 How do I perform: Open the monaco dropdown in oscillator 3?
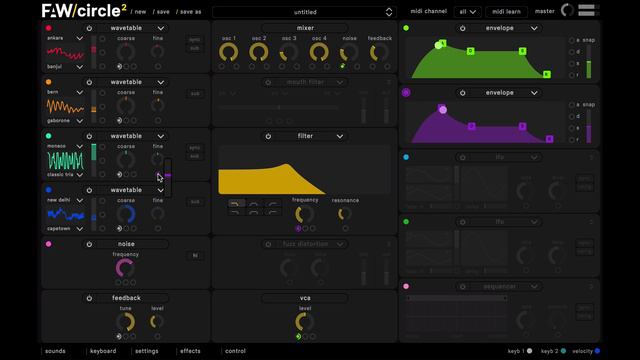pyautogui.click(x=65, y=146)
